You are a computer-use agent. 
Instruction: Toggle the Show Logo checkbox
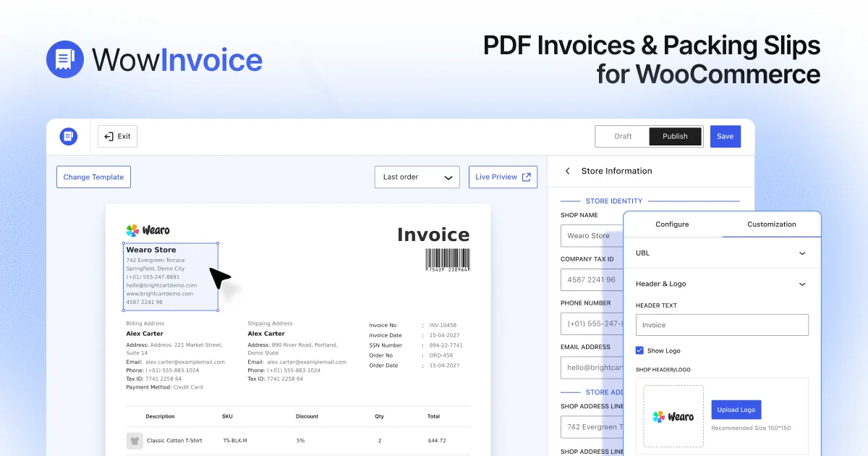coord(639,350)
